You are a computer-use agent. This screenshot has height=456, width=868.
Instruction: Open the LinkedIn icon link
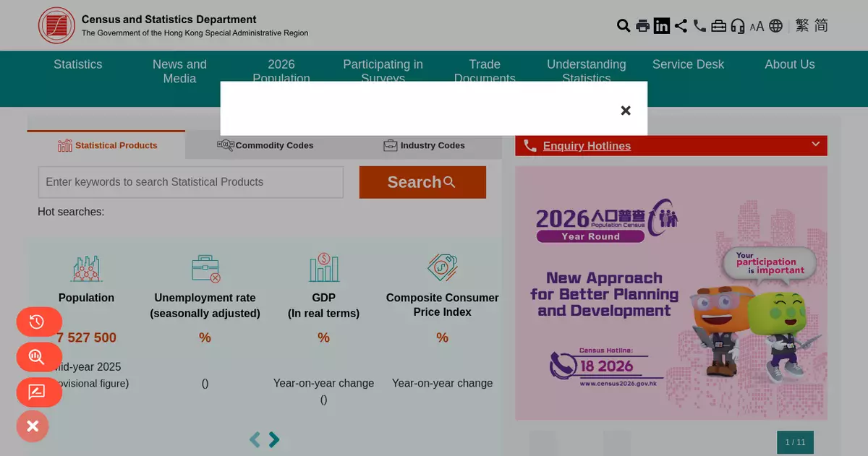661,26
